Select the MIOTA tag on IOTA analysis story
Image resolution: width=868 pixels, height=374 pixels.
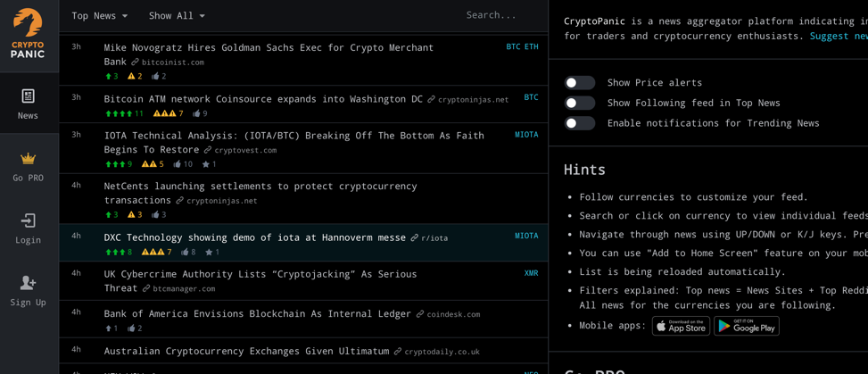[x=526, y=135]
